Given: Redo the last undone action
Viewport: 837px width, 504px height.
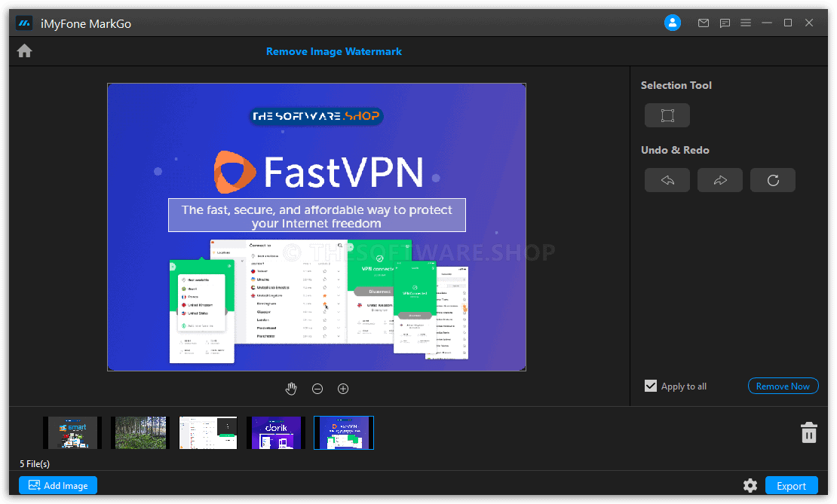Looking at the screenshot, I should (x=720, y=180).
